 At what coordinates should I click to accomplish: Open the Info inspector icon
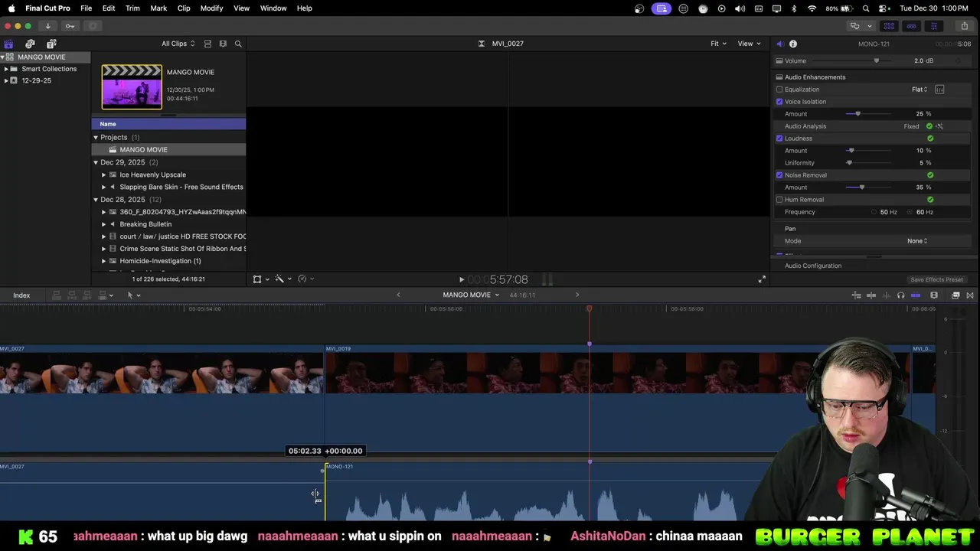(x=793, y=44)
